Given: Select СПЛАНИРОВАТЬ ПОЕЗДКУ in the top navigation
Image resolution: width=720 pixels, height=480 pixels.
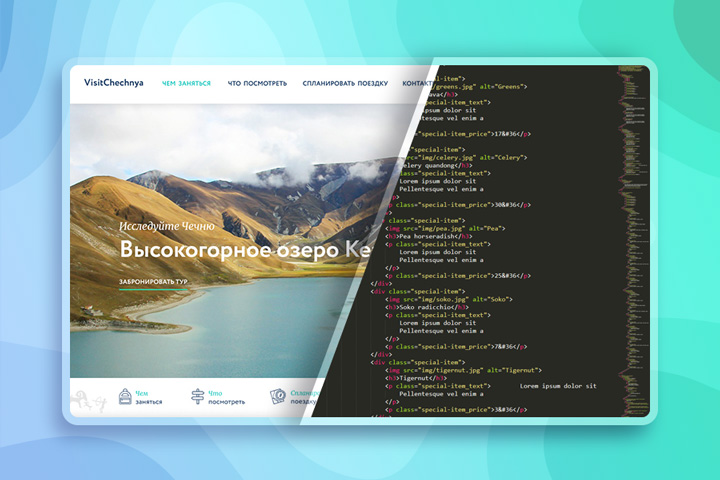Looking at the screenshot, I should (x=345, y=83).
